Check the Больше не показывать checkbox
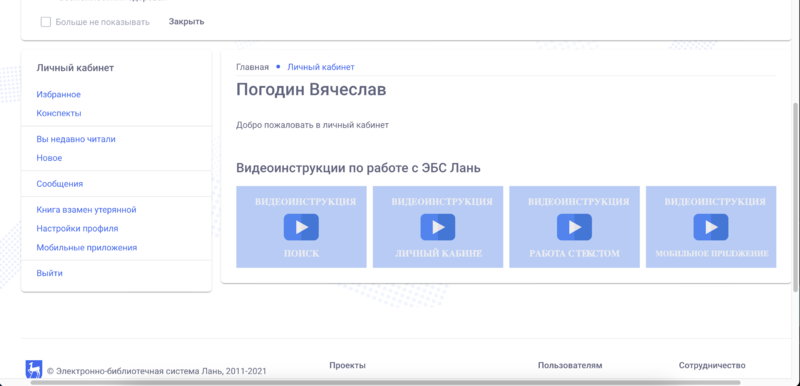800x386 pixels. click(46, 22)
